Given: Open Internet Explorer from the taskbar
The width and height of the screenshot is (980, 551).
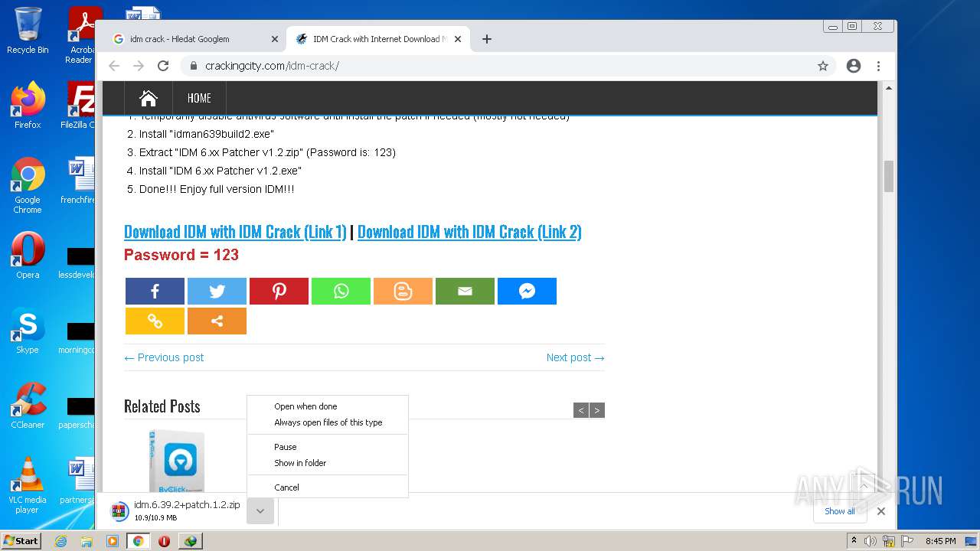Looking at the screenshot, I should pos(60,541).
